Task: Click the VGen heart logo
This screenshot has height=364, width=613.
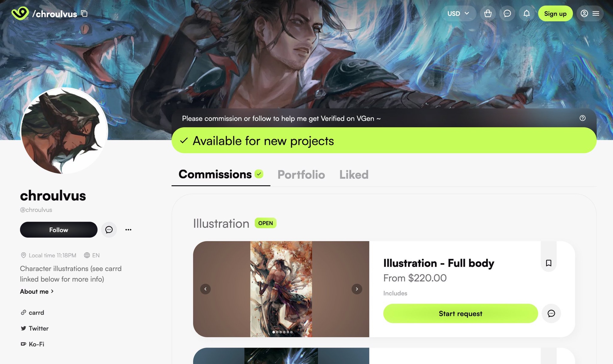Action: [x=20, y=13]
